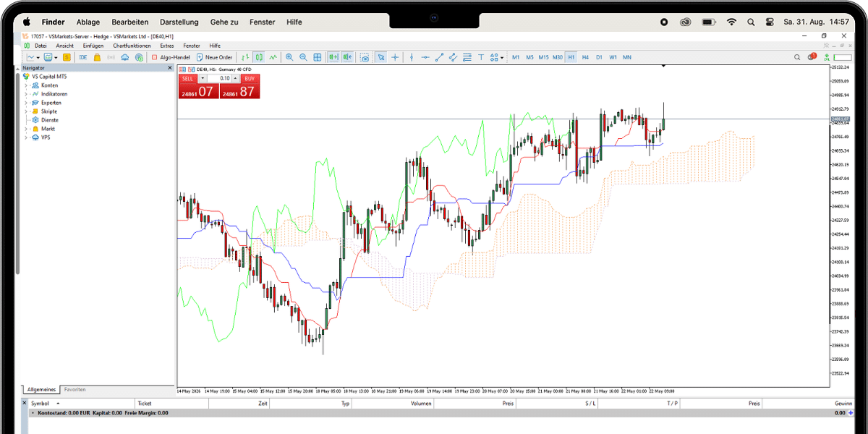Click the signals radio-wave toolbar icon
868x434 pixels.
(x=111, y=57)
